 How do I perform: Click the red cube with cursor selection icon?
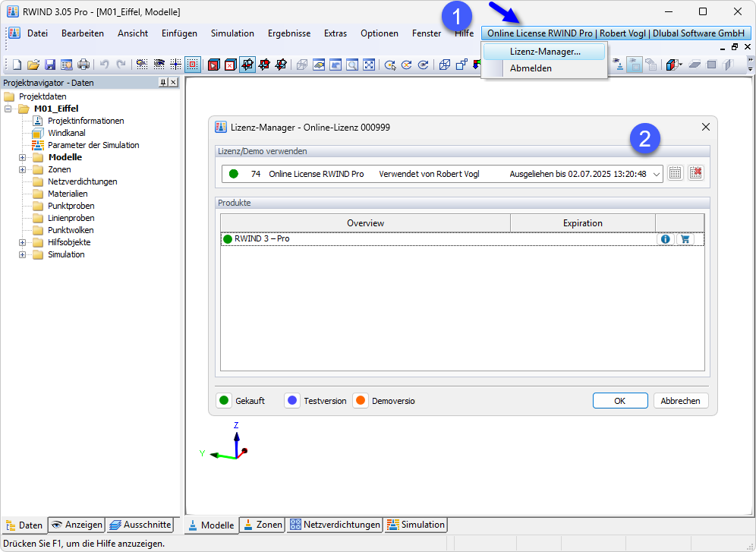coord(213,65)
